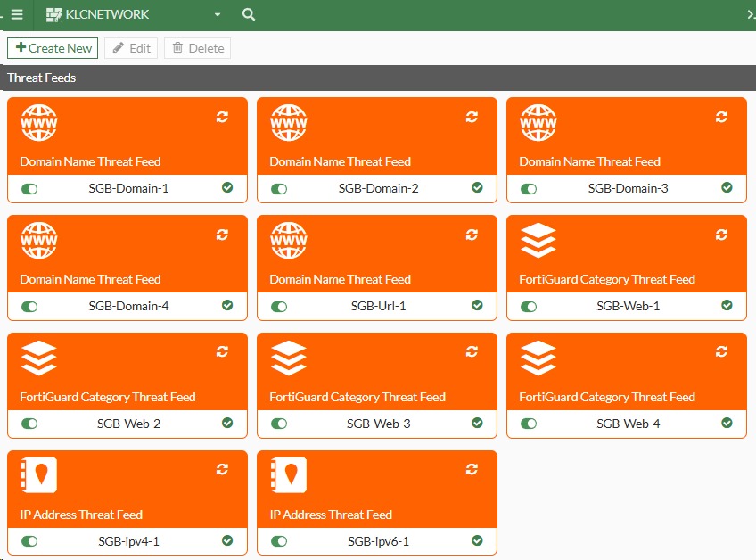The height and width of the screenshot is (560, 756).
Task: Toggle the SGB-Web-3 feed status
Action: click(x=279, y=424)
